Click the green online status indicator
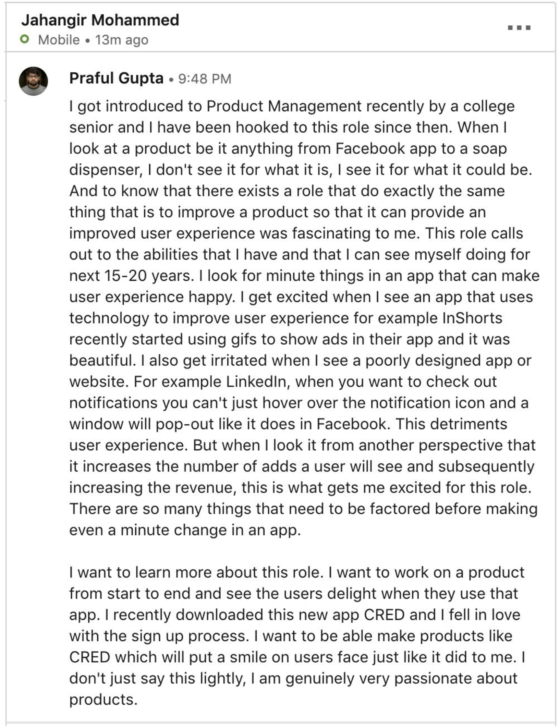The image size is (560, 728). coord(24,39)
